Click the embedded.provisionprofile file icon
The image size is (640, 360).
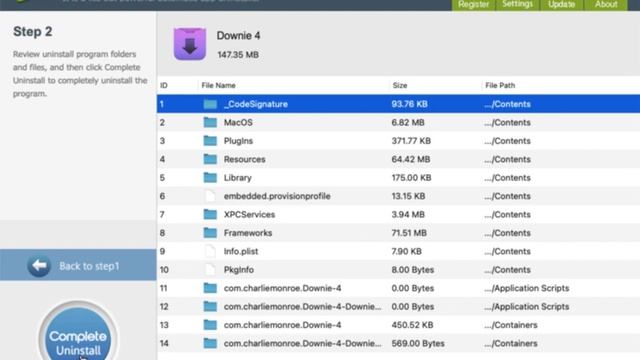coord(210,196)
